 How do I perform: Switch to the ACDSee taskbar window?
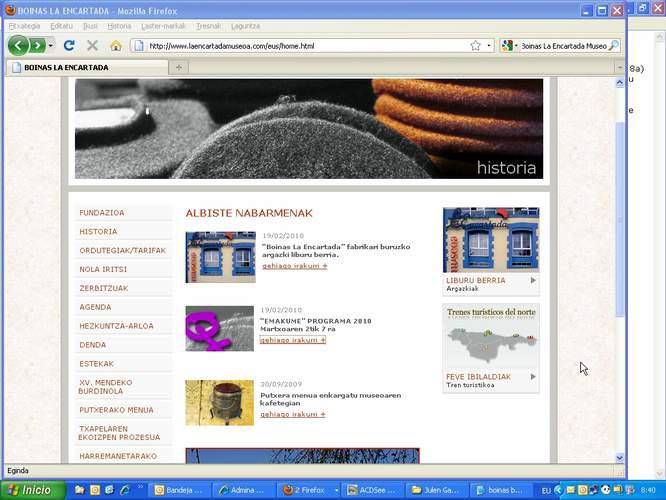373,490
